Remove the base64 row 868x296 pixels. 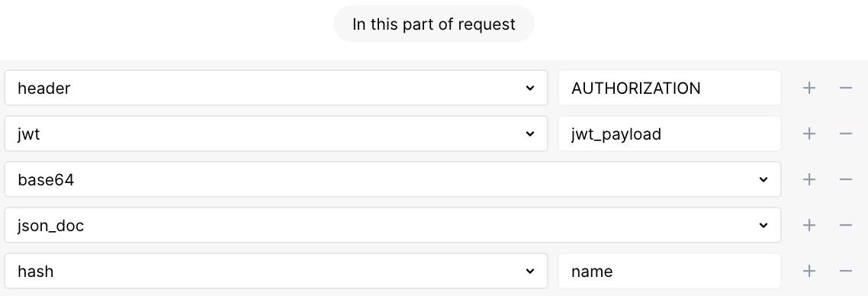pyautogui.click(x=845, y=179)
